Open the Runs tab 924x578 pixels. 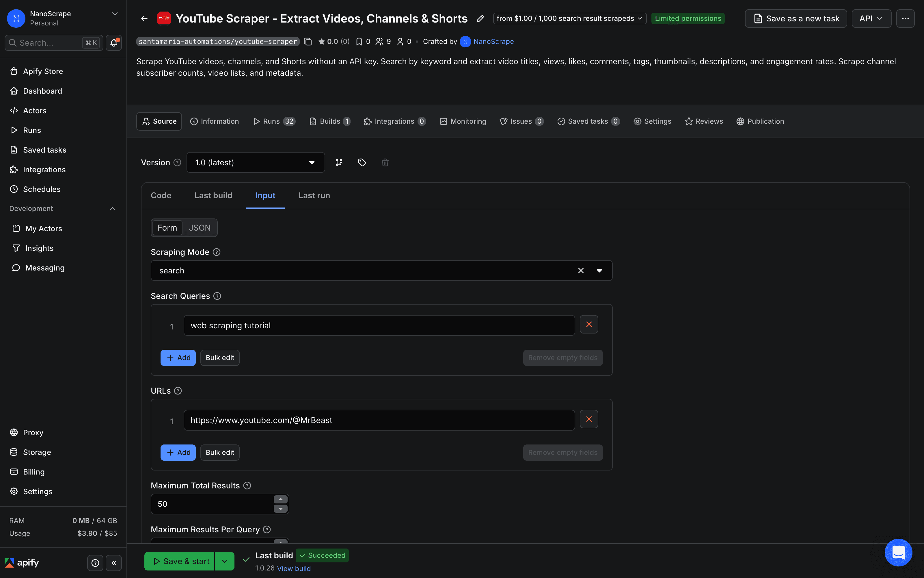point(275,121)
